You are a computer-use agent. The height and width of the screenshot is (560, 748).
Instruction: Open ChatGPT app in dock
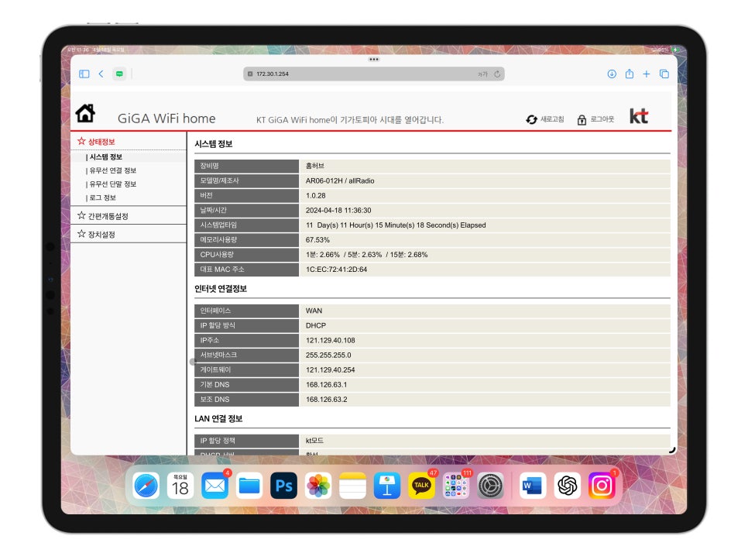[x=568, y=486]
